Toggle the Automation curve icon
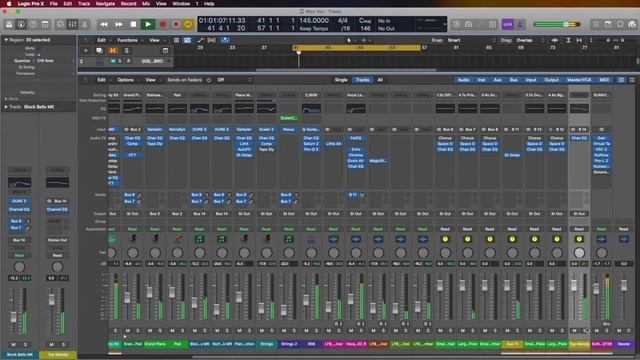 [200, 40]
